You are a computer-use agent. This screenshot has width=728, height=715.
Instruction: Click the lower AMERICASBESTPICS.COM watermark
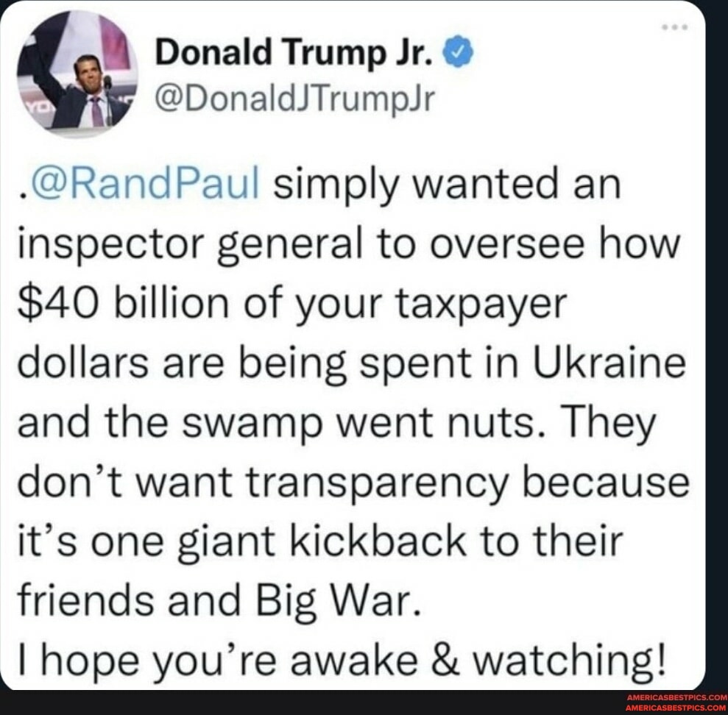tap(676, 707)
